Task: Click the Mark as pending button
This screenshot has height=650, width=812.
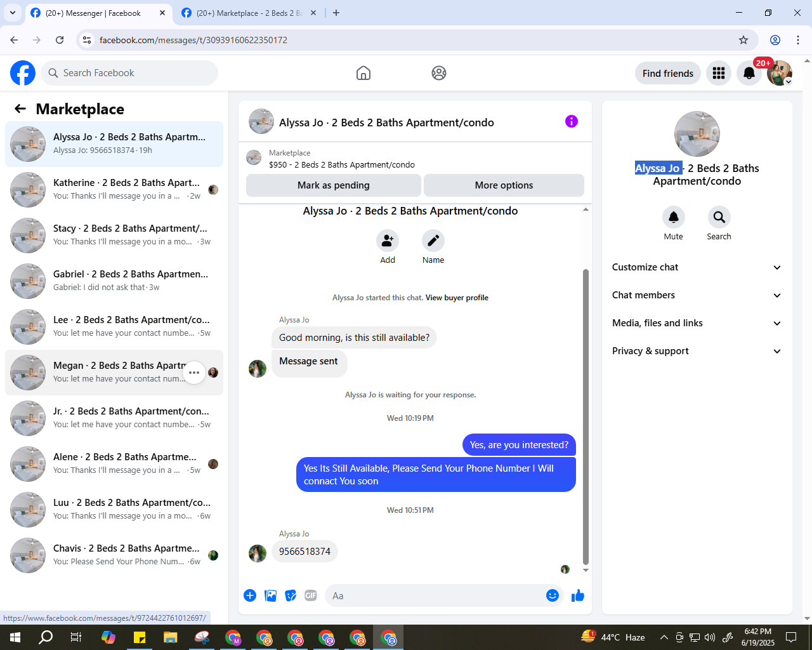Action: [x=334, y=185]
